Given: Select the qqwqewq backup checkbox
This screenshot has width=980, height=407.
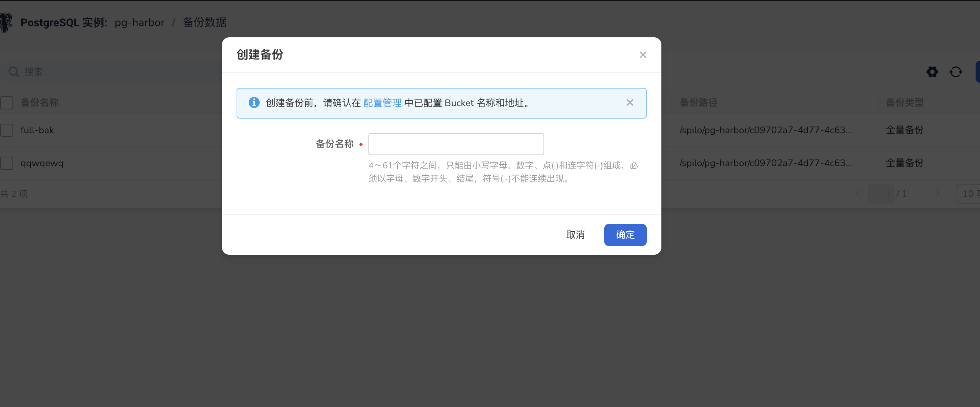Looking at the screenshot, I should (7, 163).
